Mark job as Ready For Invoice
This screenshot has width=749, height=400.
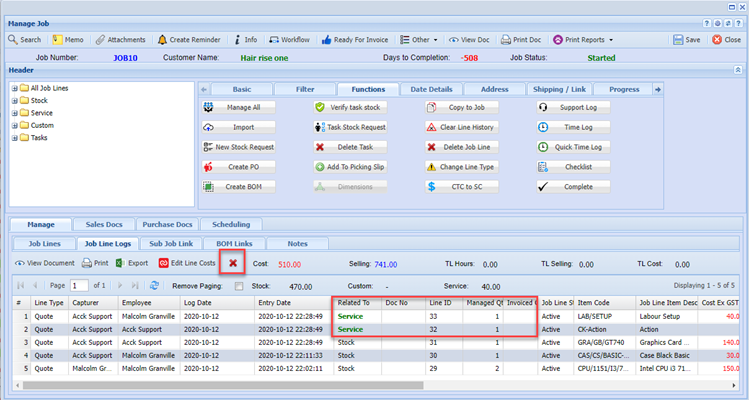(x=357, y=40)
